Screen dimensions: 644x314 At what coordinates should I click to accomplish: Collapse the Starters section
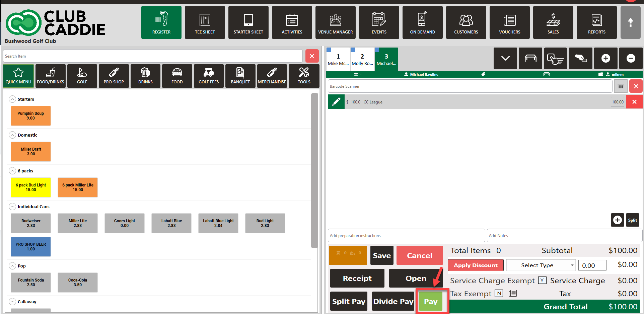pyautogui.click(x=12, y=99)
